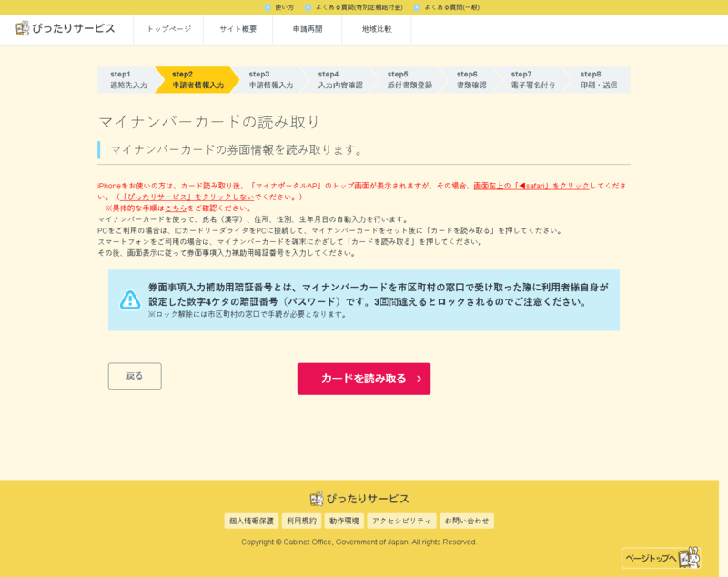Follow the 「ぴったりサービス」をクリックしない link
Image resolution: width=728 pixels, height=577 pixels.
pos(187,197)
